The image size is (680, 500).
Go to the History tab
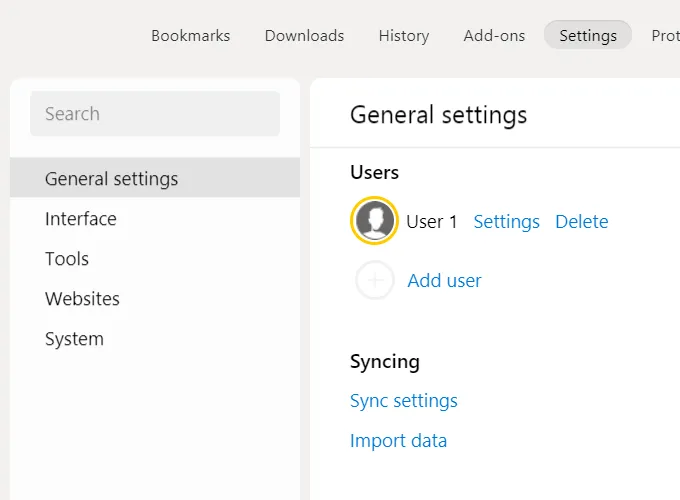pos(403,35)
